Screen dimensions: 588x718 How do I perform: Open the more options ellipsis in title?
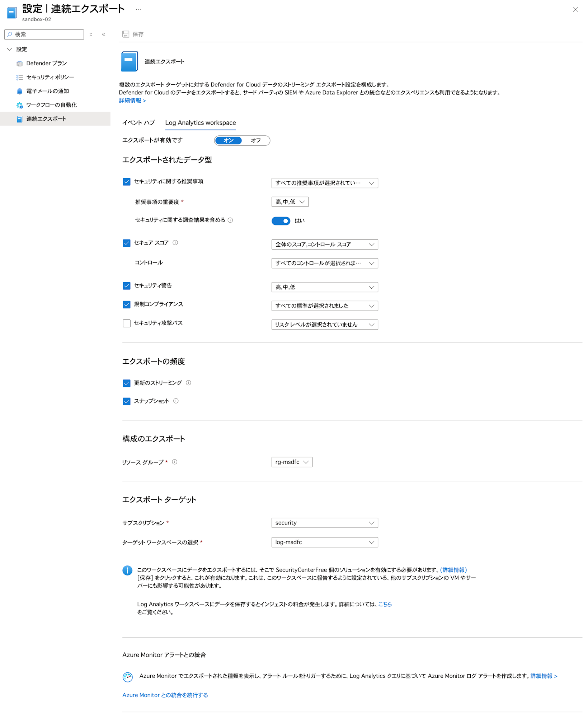[x=138, y=9]
